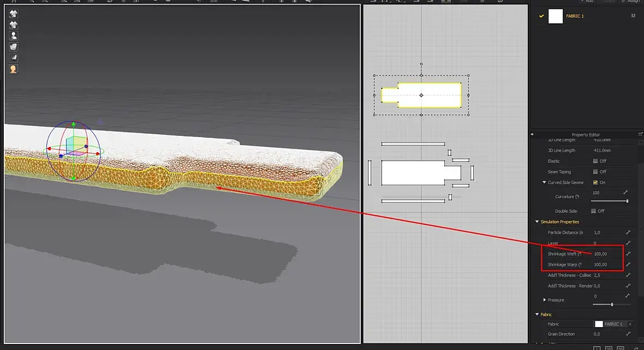644x350 pixels.
Task: Click the icon at right of FABRIC 1 row
Action: point(633,16)
